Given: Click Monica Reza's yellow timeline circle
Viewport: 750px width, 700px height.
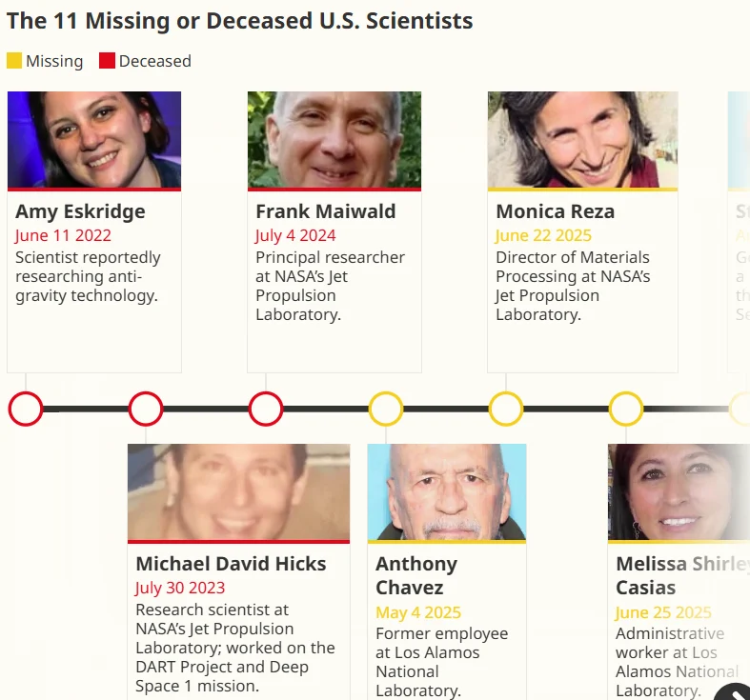Looking at the screenshot, I should 506,409.
